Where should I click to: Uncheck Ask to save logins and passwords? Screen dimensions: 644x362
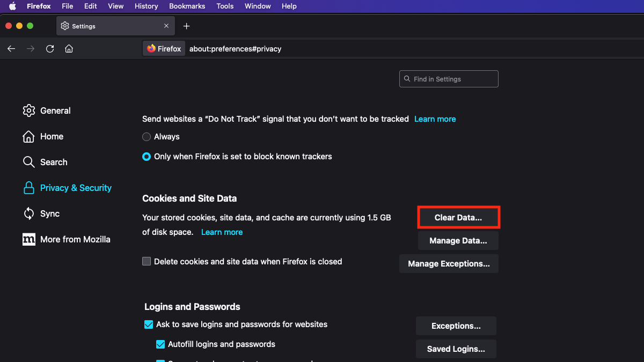(149, 324)
